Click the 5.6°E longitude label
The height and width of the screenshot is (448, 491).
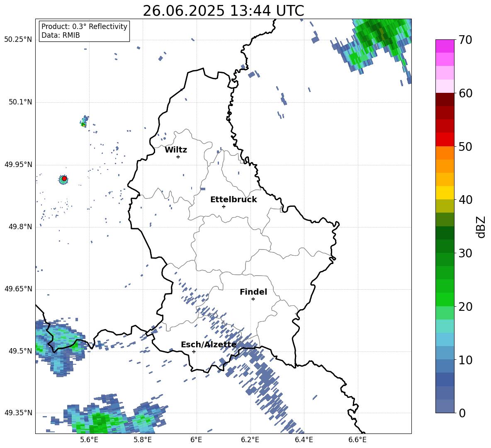(x=89, y=440)
